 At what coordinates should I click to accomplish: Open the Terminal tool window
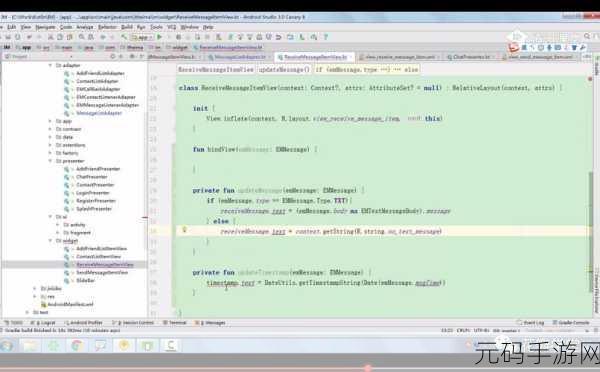(174, 323)
